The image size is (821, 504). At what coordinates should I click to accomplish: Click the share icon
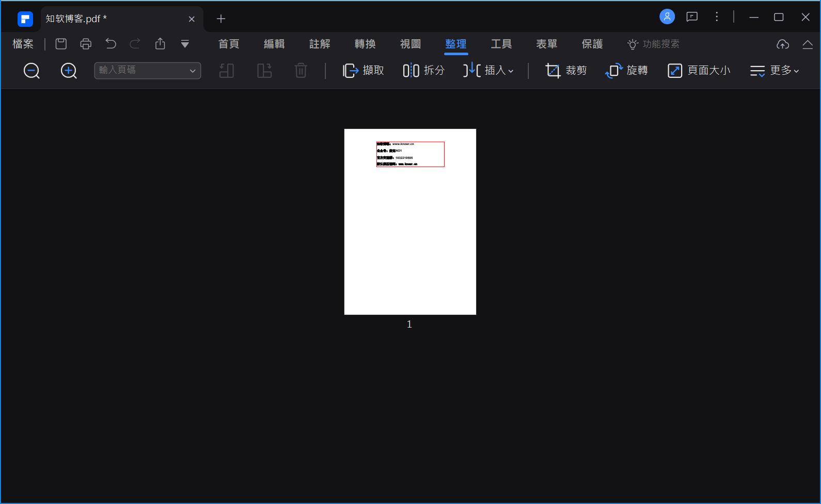click(x=160, y=44)
